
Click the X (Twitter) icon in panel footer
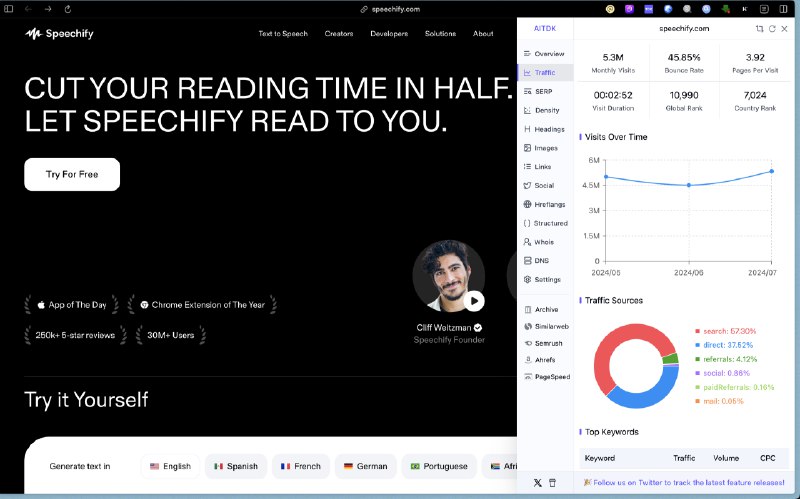(x=538, y=483)
